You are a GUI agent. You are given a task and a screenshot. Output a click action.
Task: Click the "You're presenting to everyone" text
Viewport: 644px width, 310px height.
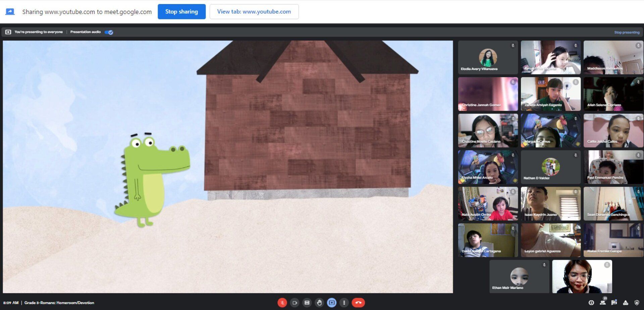(39, 32)
